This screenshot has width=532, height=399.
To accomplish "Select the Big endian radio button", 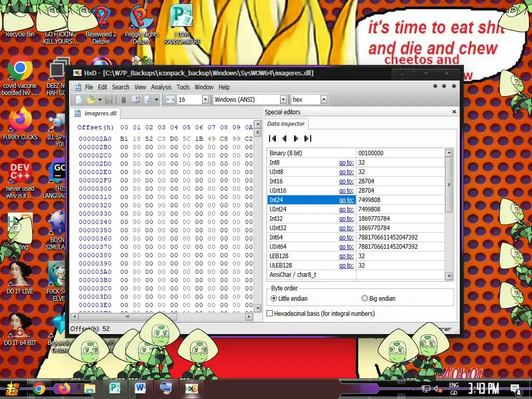I will (364, 298).
